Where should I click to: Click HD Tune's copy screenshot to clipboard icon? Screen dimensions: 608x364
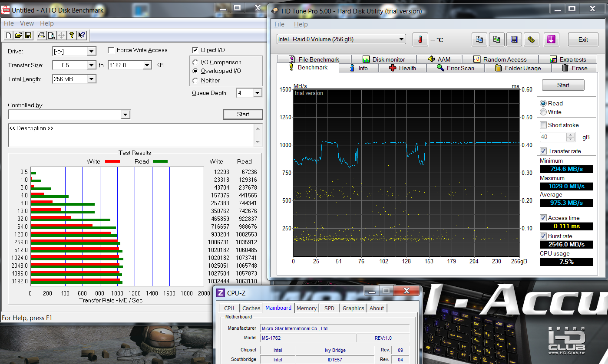(496, 39)
